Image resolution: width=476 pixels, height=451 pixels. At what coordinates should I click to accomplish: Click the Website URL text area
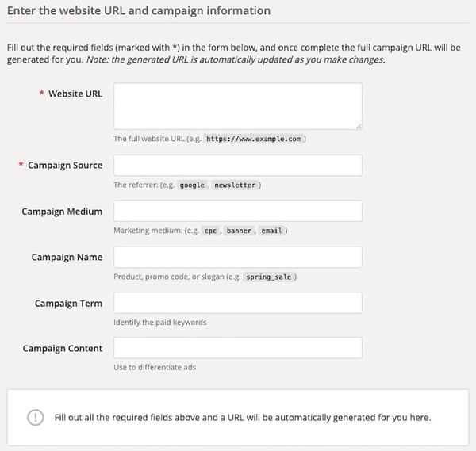238,105
